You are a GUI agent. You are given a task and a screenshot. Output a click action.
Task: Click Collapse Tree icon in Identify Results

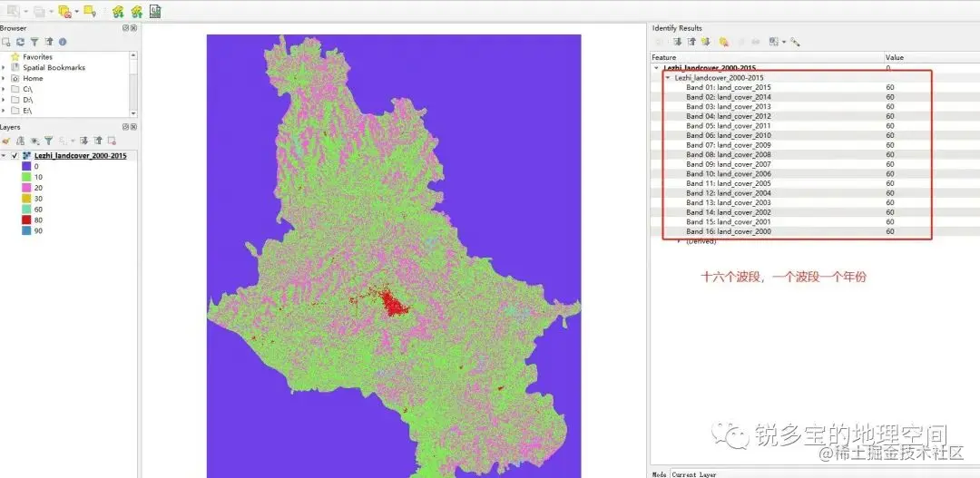691,42
